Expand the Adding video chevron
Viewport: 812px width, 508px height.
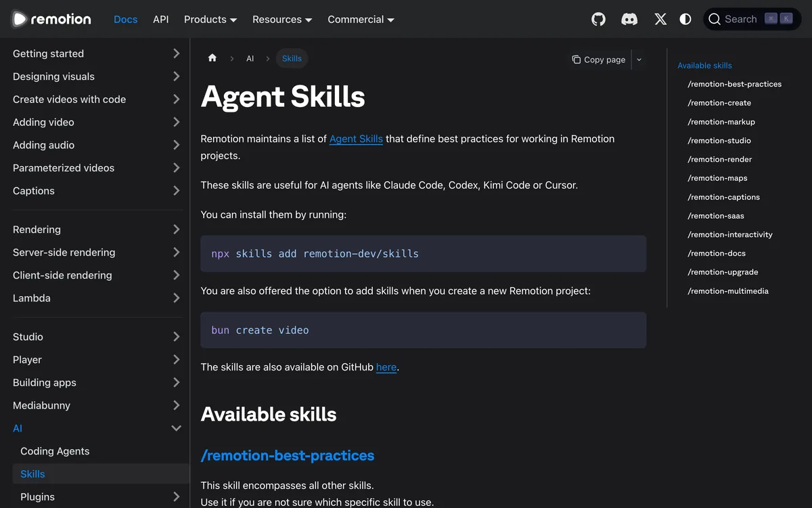coord(176,122)
